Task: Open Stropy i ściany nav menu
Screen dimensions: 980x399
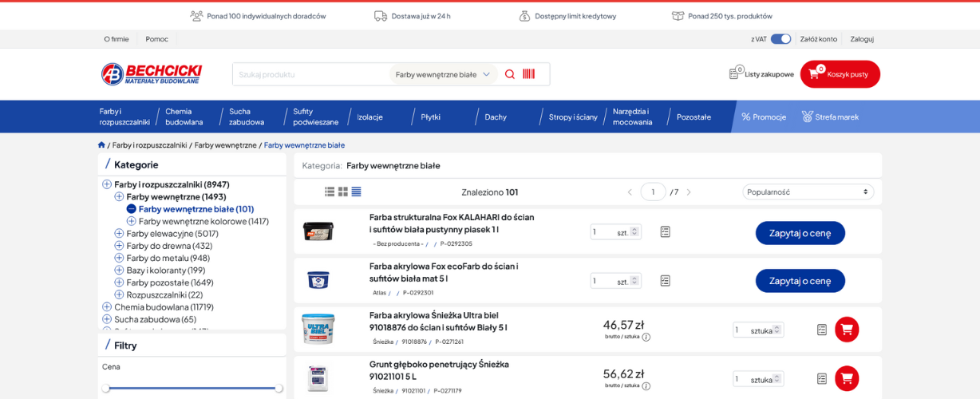Action: pyautogui.click(x=573, y=117)
